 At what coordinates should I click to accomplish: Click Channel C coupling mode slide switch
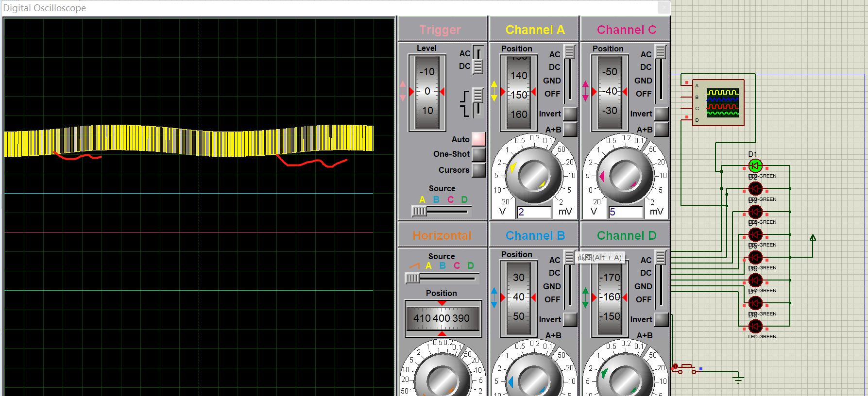pyautogui.click(x=661, y=74)
